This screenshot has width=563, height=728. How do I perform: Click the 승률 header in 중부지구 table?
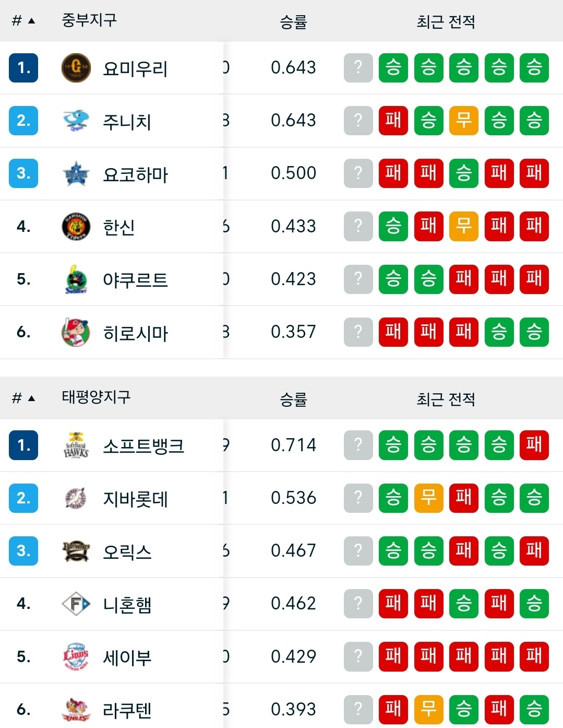click(x=293, y=22)
